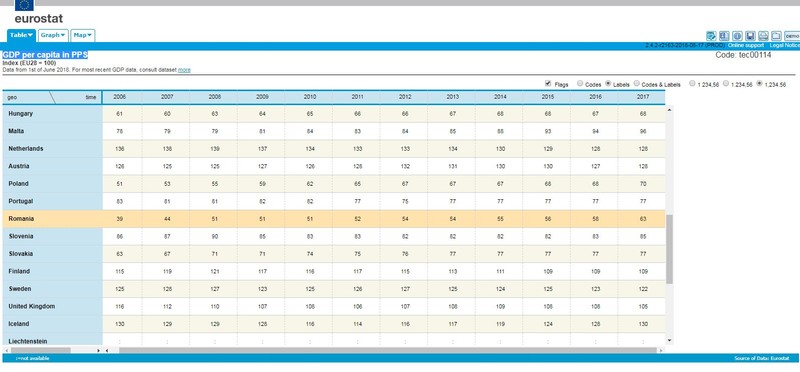Viewport: 800px width, 372px height.
Task: Select the Hungary row label
Action: [21, 114]
